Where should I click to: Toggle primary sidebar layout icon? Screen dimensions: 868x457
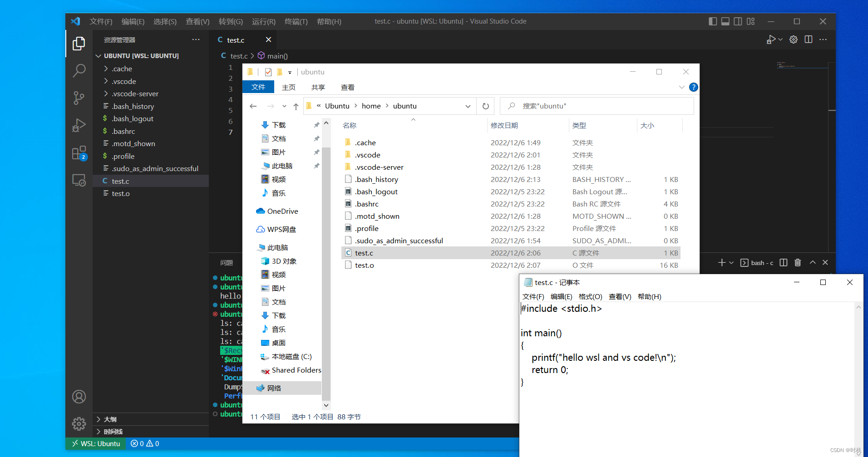pyautogui.click(x=713, y=21)
